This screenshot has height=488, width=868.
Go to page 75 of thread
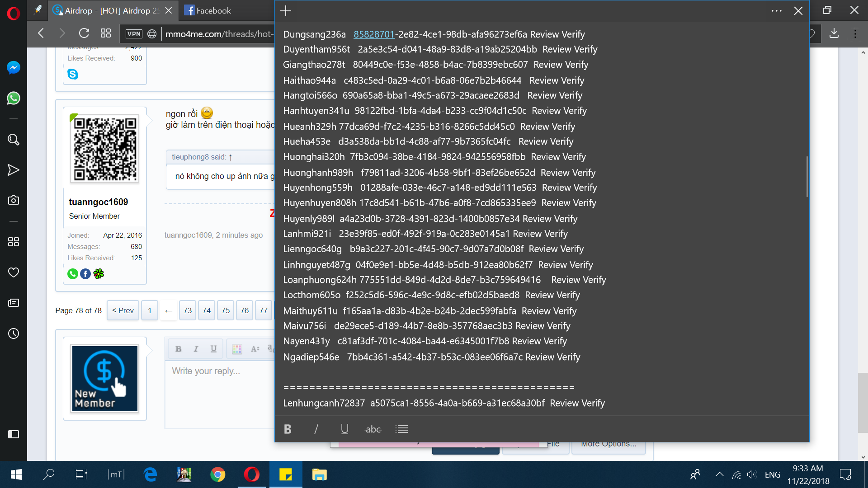click(x=225, y=310)
